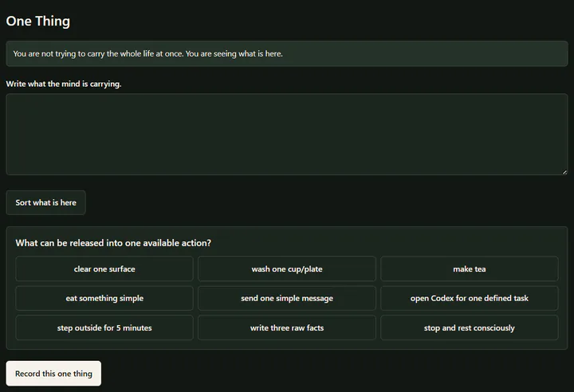
Task: Click 'What can be released into one available action?' text
Action: 113,243
